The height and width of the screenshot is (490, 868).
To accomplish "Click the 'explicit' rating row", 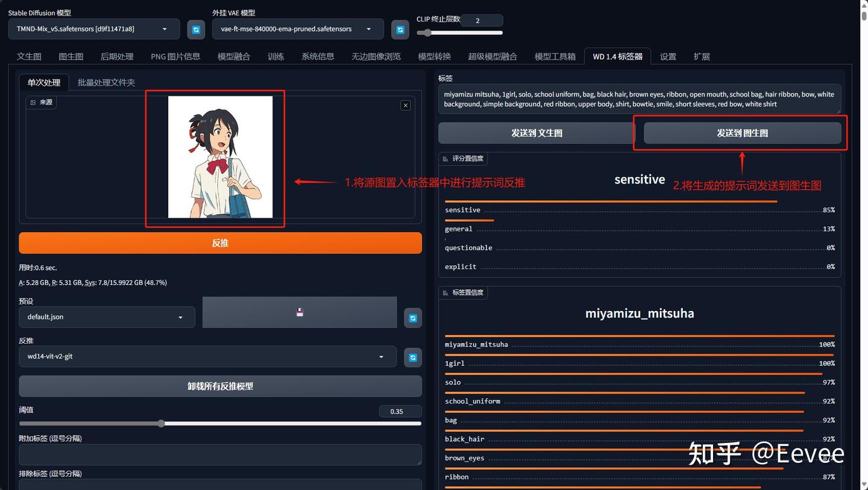I will point(640,266).
